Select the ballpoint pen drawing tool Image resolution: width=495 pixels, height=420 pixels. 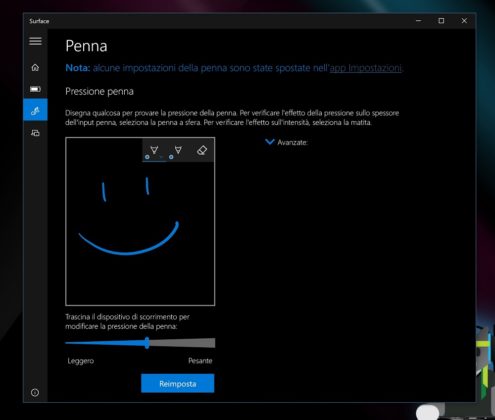pyautogui.click(x=154, y=150)
